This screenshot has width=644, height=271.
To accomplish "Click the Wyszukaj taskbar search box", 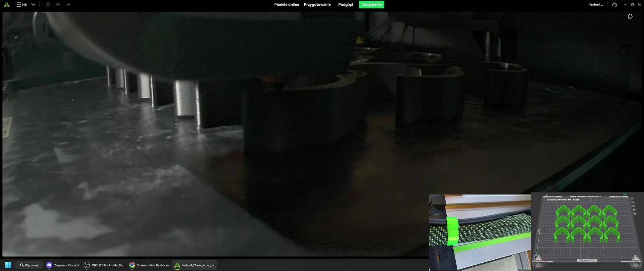I will 29,265.
